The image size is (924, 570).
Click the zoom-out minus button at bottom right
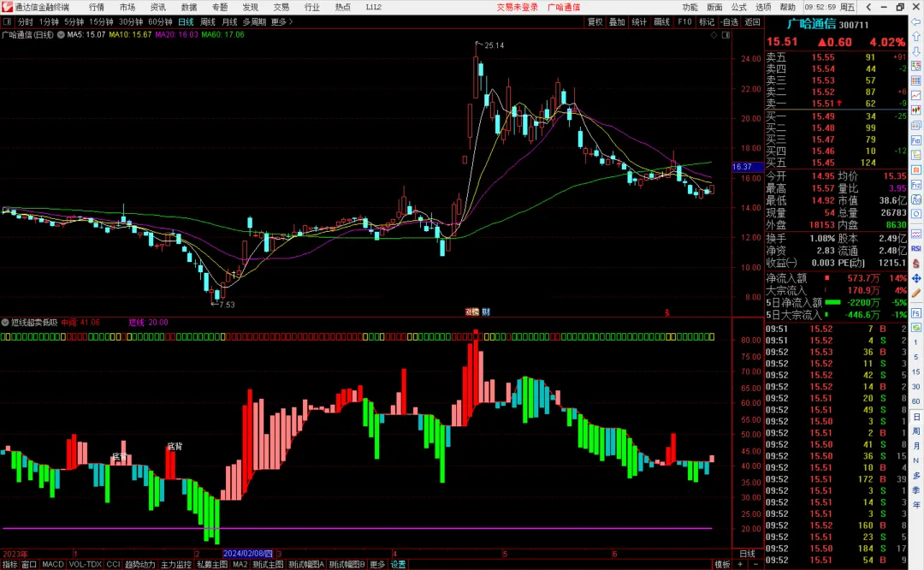(x=756, y=565)
